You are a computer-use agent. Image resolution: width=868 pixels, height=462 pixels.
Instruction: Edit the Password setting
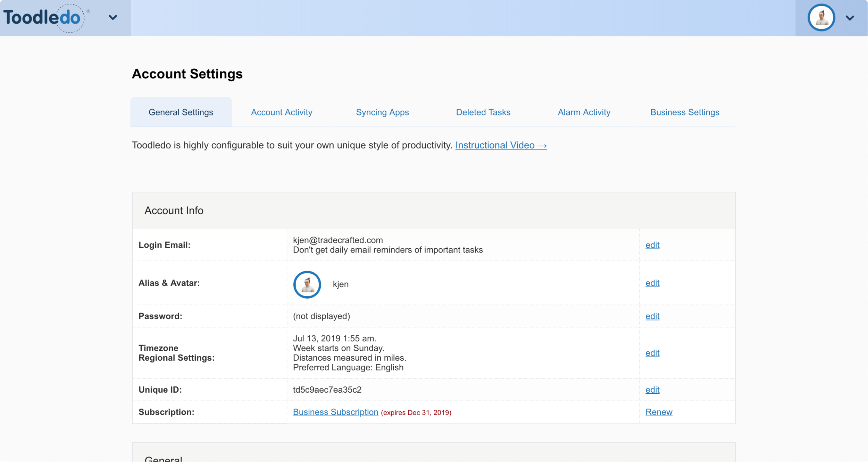[x=652, y=316]
